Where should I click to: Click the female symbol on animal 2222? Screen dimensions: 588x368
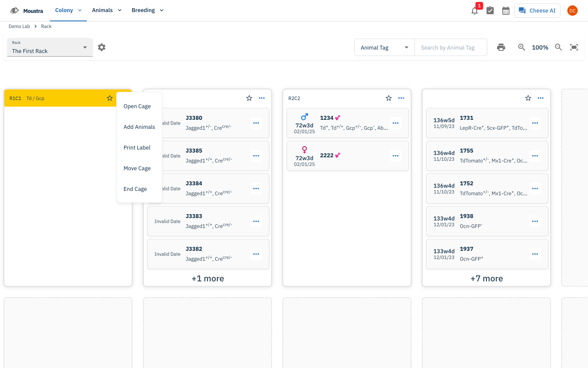point(304,150)
